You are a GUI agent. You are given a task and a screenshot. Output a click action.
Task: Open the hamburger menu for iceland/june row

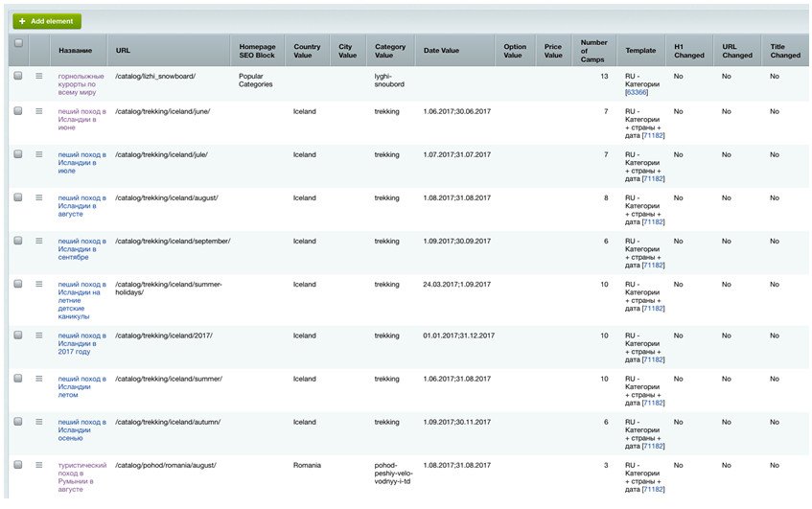click(x=39, y=111)
